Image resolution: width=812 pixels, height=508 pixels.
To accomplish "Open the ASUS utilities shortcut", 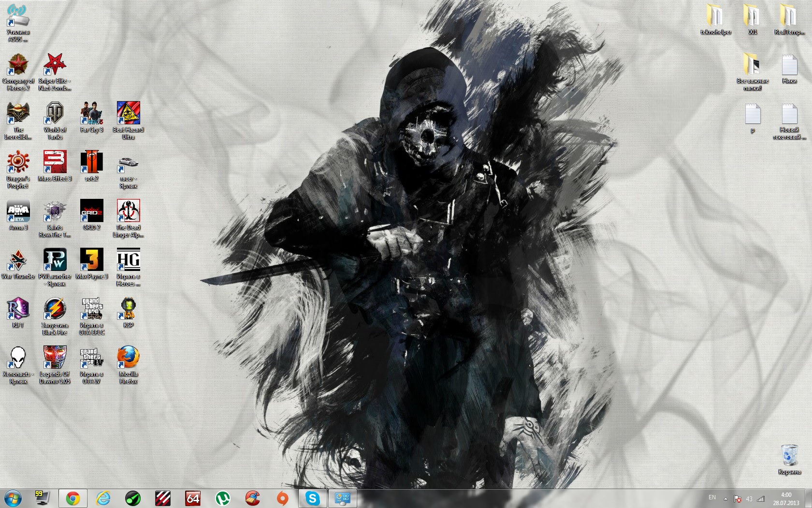I will click(x=18, y=23).
